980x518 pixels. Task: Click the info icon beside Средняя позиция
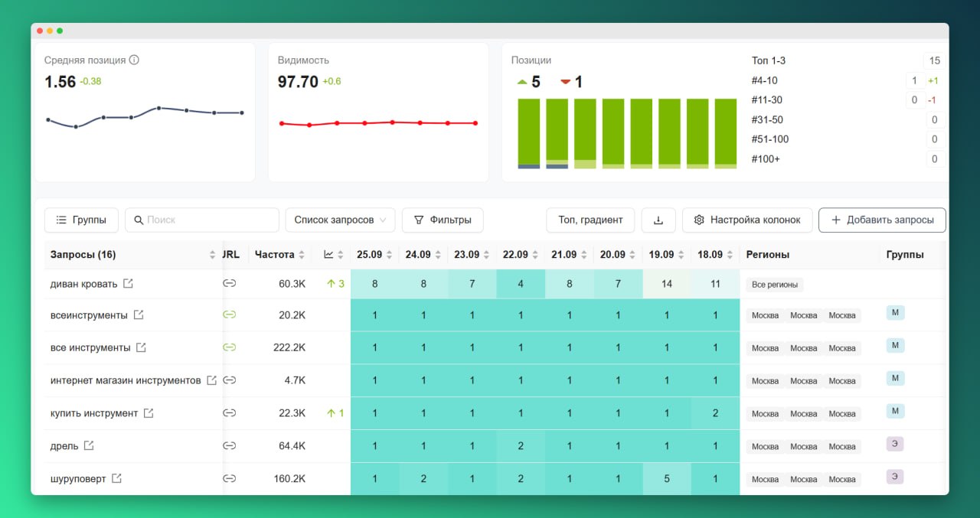(134, 60)
